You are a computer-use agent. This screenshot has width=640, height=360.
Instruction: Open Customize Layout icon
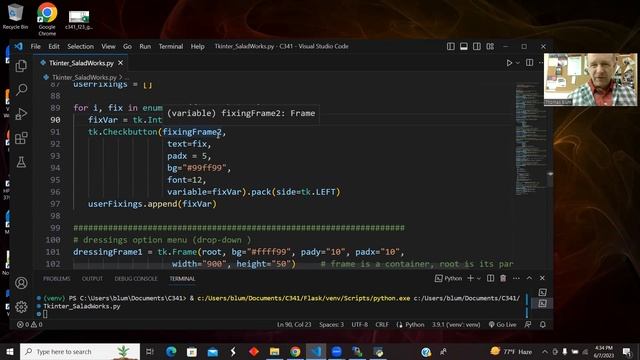tap(490, 47)
